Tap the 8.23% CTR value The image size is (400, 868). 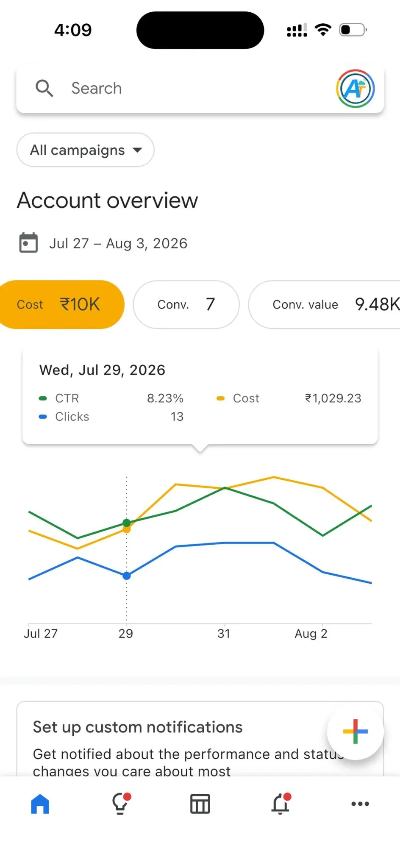tap(165, 398)
